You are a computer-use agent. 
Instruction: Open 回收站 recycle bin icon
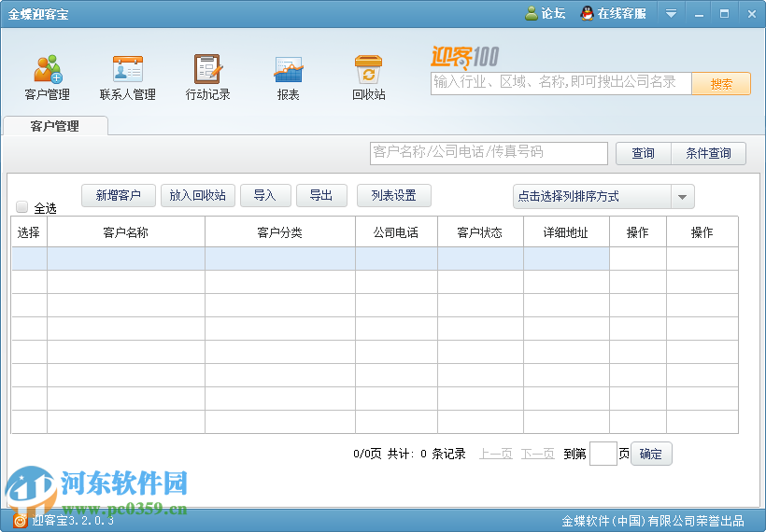coord(368,69)
